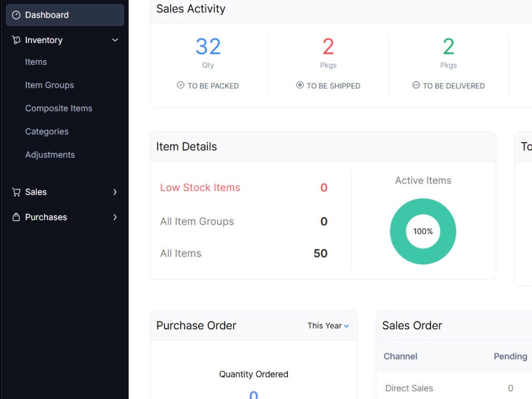Open Adjustments page

(50, 155)
